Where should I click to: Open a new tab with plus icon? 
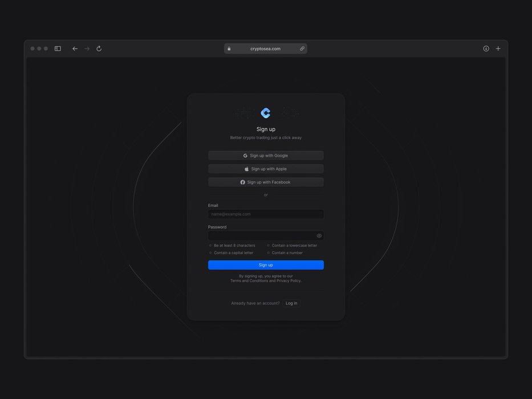coord(498,48)
